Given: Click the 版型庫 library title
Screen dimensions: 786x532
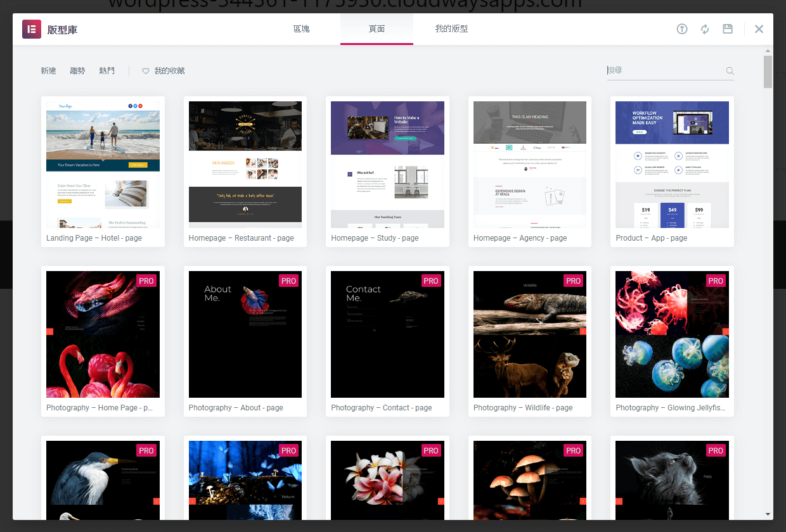Looking at the screenshot, I should (63, 30).
